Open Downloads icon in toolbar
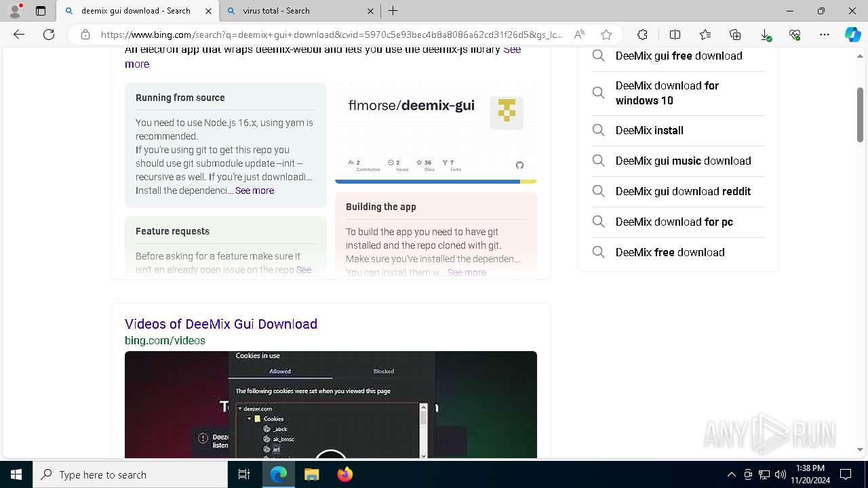The width and height of the screenshot is (868, 488). coord(765,35)
